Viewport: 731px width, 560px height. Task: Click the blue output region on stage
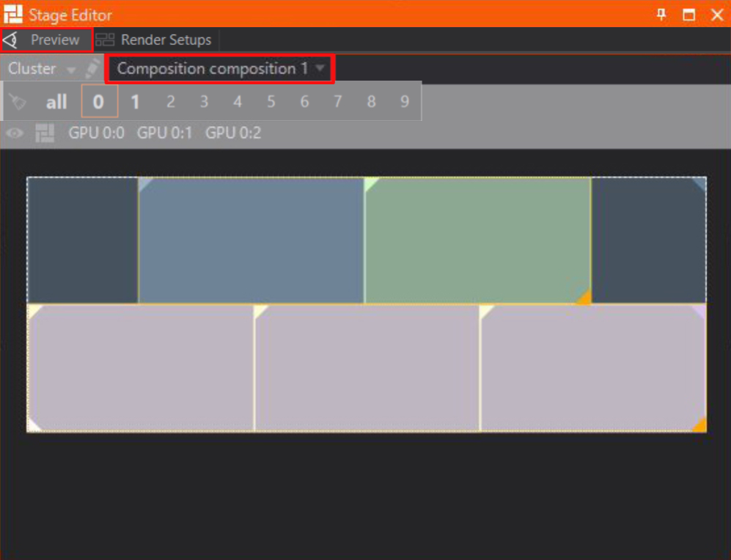[251, 240]
